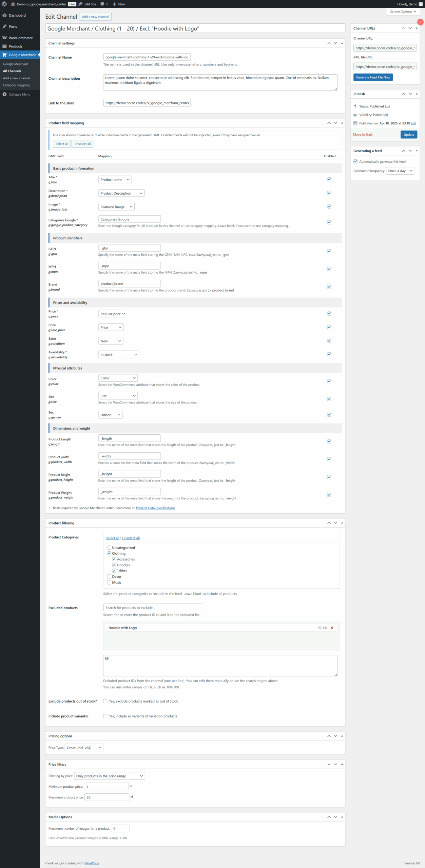Click home icon for demo site

click(x=13, y=4)
